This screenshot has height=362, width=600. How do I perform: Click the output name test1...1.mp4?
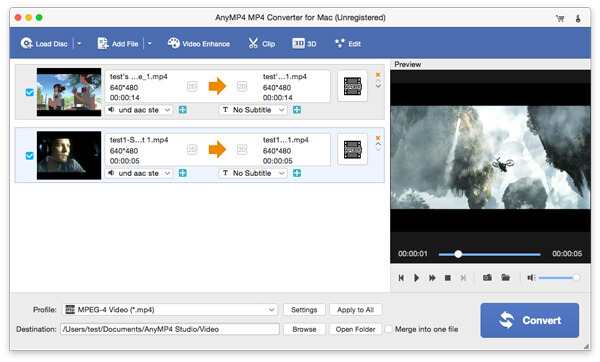(285, 140)
